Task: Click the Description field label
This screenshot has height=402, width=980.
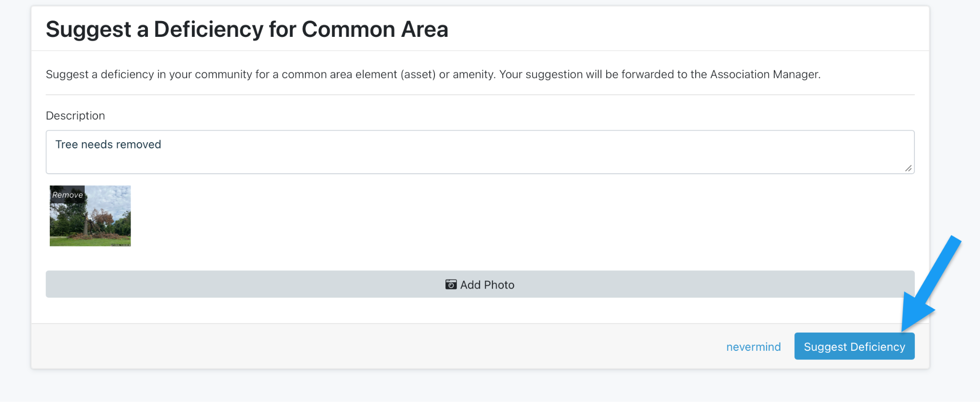Action: coord(75,116)
